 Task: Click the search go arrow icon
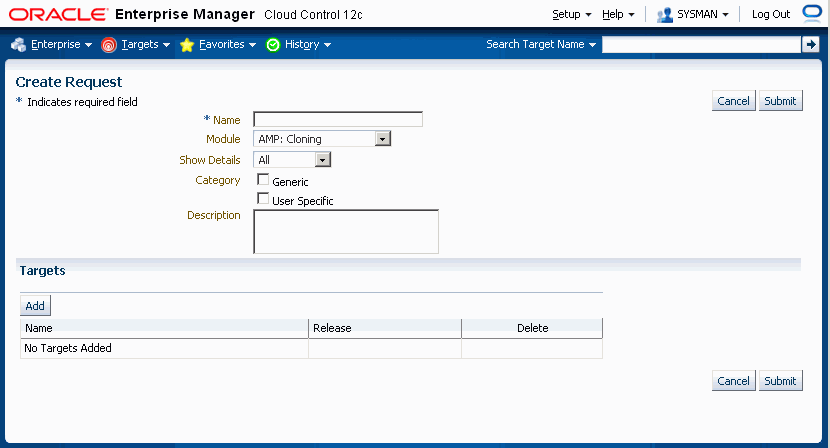pyautogui.click(x=810, y=44)
